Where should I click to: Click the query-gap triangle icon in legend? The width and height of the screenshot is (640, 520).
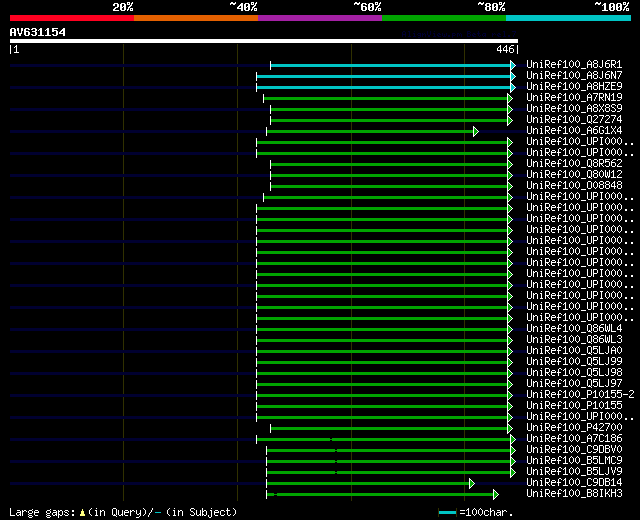pyautogui.click(x=82, y=513)
